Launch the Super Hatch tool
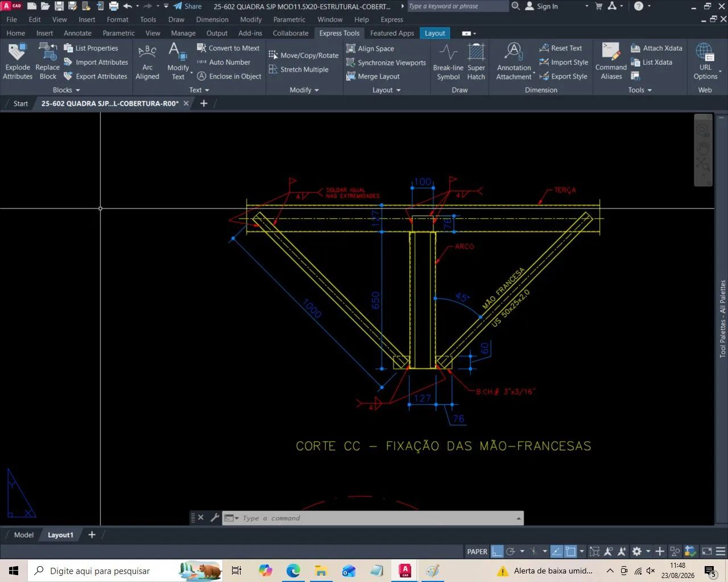This screenshot has width=728, height=582. tap(476, 61)
